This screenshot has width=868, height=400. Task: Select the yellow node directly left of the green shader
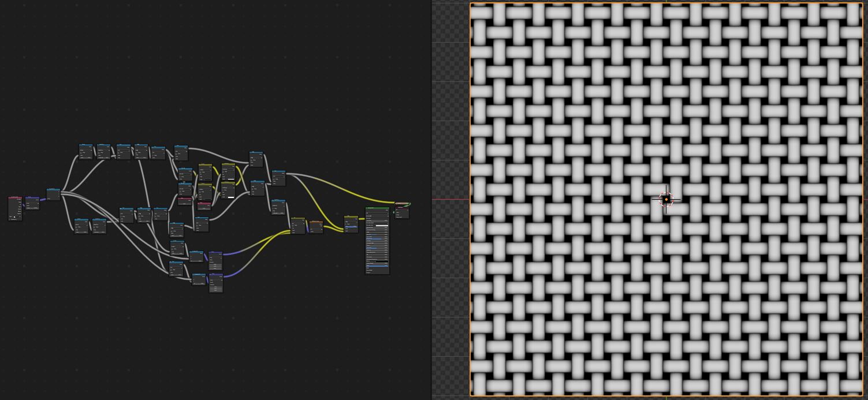coord(351,224)
